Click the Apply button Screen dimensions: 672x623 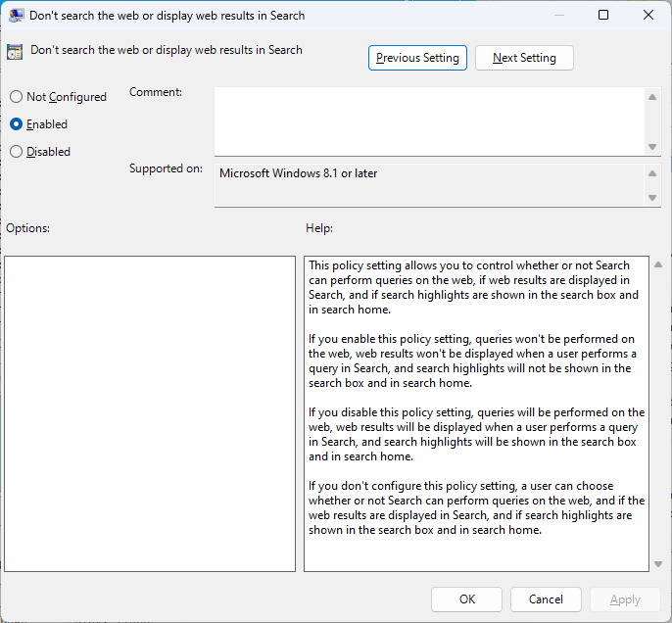point(625,599)
